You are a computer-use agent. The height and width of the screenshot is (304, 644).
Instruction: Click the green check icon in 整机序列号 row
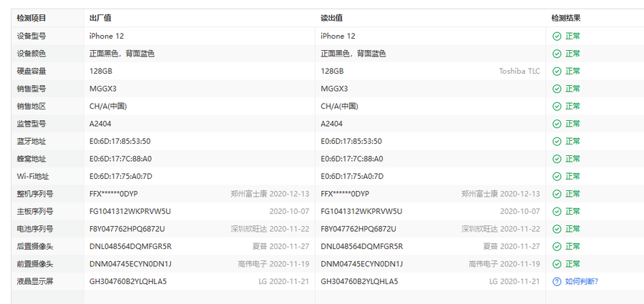pyautogui.click(x=557, y=194)
